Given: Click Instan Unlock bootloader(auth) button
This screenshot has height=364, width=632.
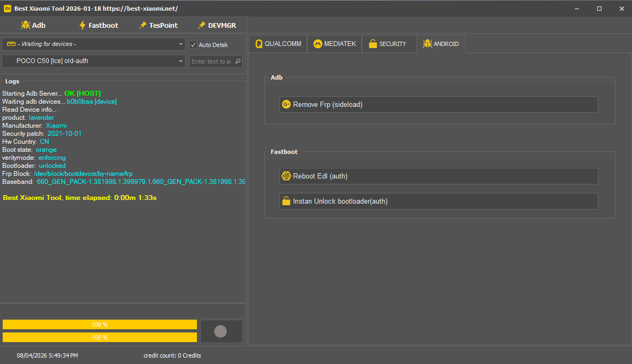Looking at the screenshot, I should tap(438, 202).
